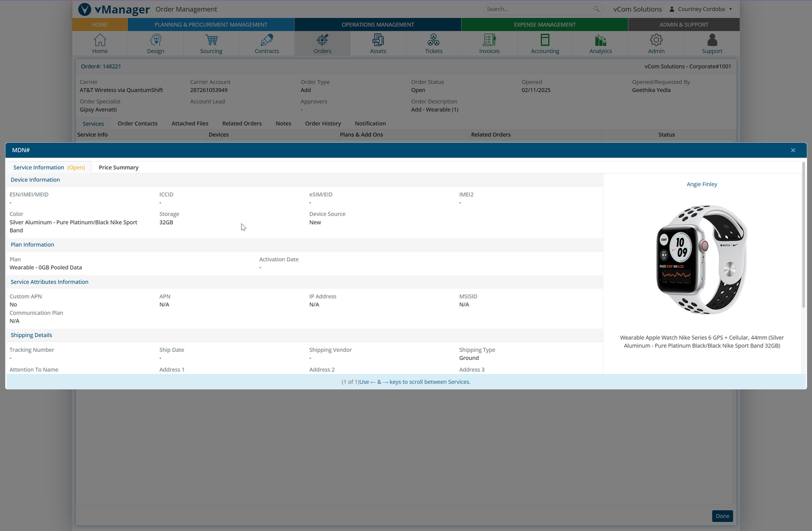Viewport: 812px width, 531px height.
Task: Click the Gipsy Avenatti order specialist name
Action: 98,109
